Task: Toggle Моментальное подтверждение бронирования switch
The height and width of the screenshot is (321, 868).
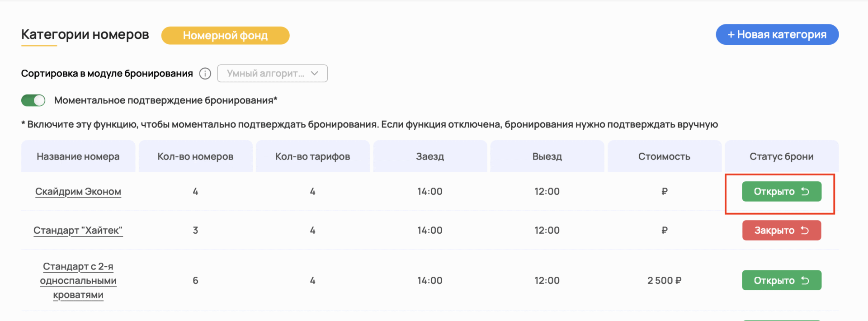Action: coord(33,100)
